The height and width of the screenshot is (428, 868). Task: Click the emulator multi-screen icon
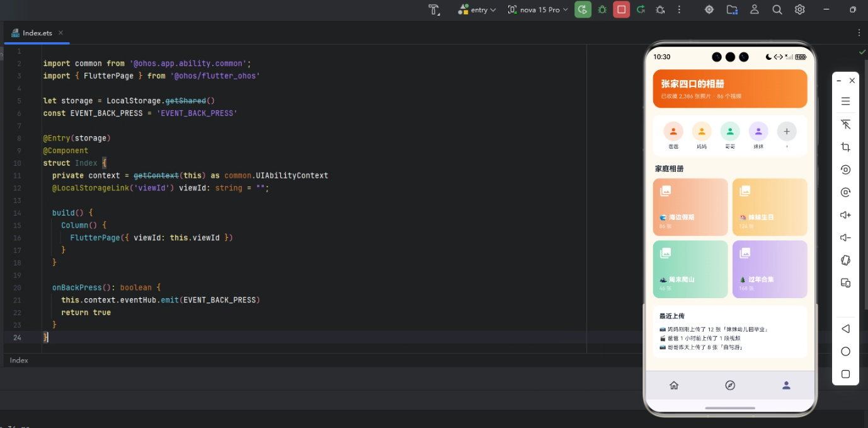[846, 283]
